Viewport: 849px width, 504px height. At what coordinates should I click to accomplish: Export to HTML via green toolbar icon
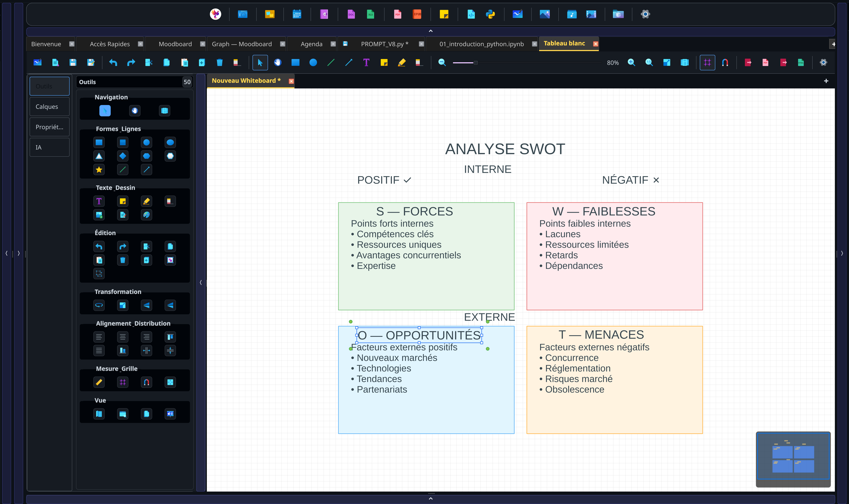(801, 62)
